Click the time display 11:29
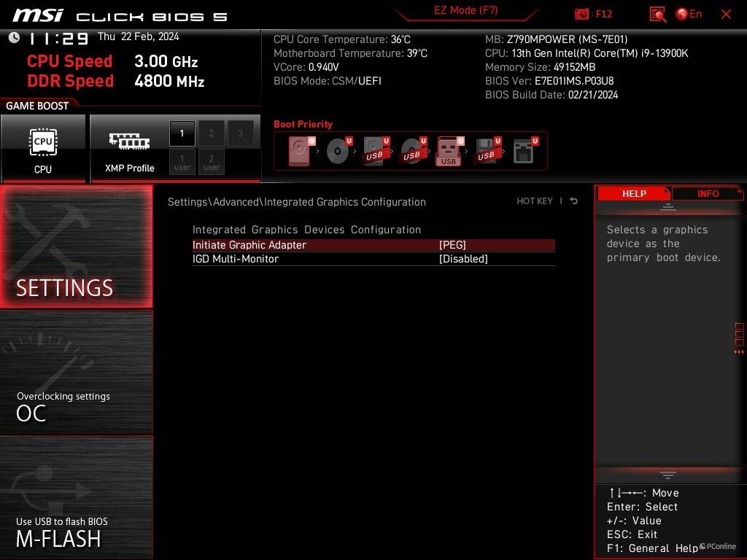The width and height of the screenshot is (747, 560). (x=58, y=39)
